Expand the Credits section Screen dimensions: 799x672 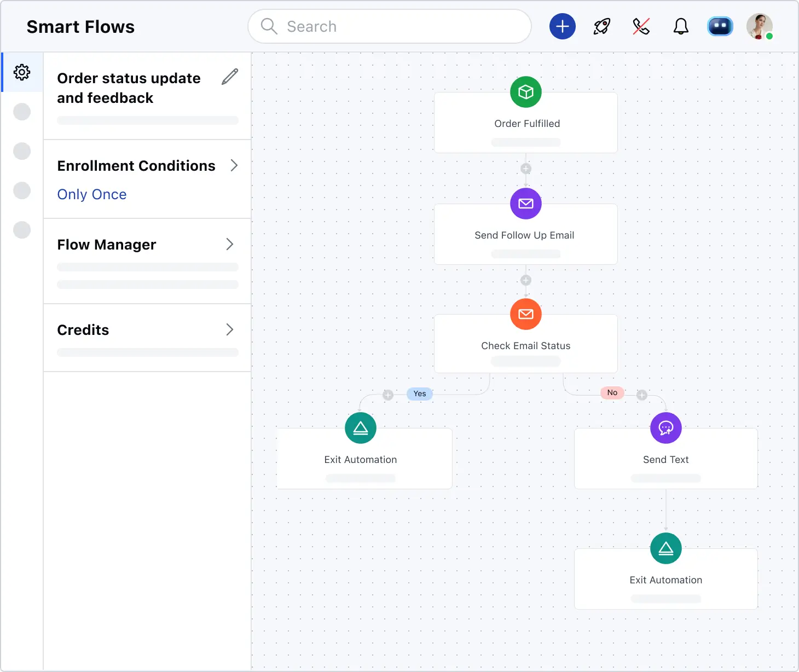coord(230,329)
